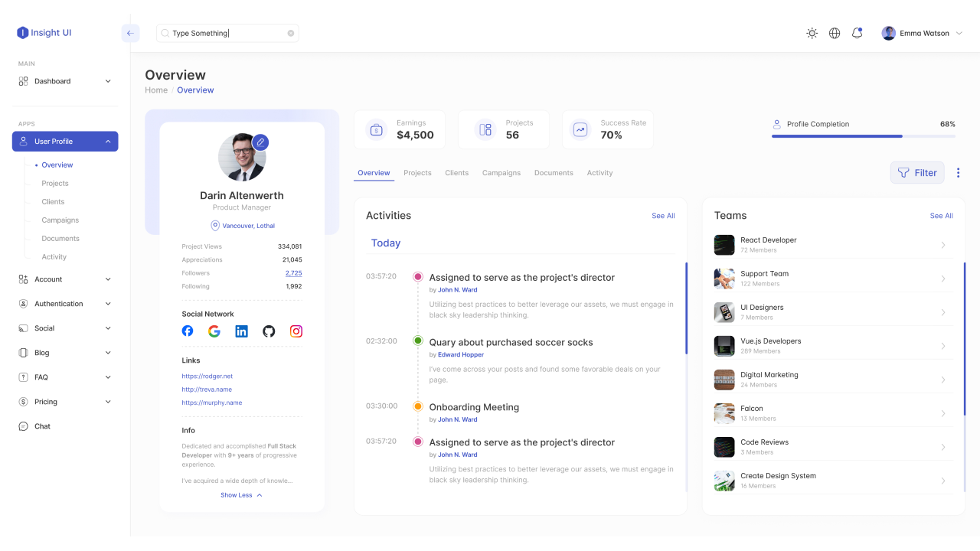The height and width of the screenshot is (551, 980).
Task: Open the language globe icon
Action: (x=835, y=33)
